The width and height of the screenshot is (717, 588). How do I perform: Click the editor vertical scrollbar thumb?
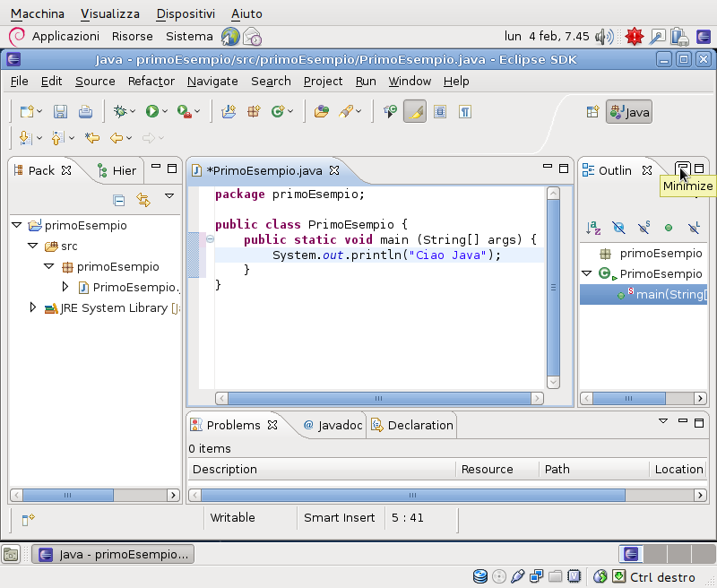click(553, 288)
